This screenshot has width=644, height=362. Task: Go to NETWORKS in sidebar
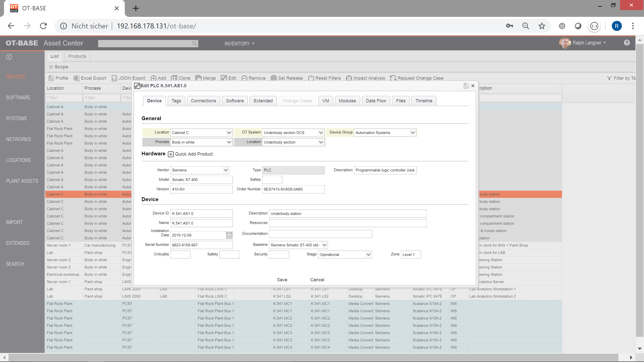pos(18,139)
